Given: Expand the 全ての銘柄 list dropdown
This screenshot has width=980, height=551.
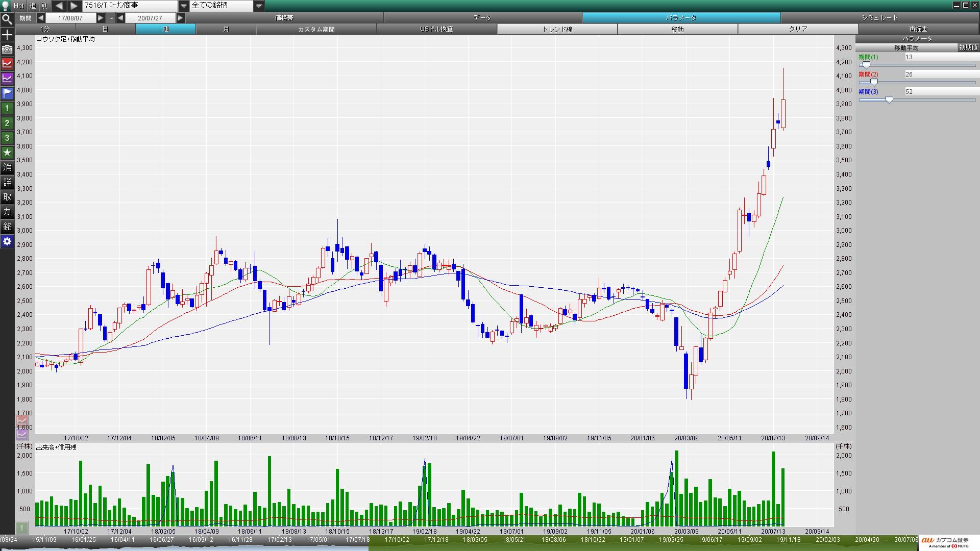Looking at the screenshot, I should tap(259, 6).
